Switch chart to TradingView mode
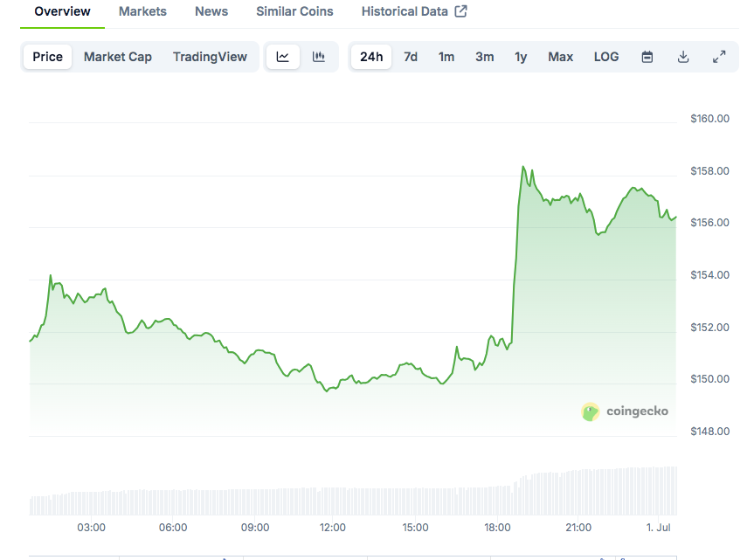754x560 pixels. pyautogui.click(x=210, y=57)
